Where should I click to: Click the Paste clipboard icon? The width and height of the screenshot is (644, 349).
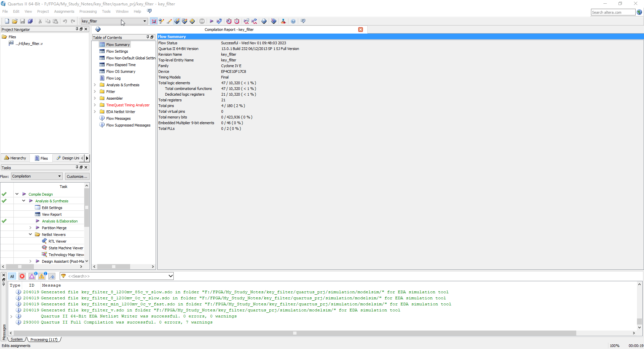point(55,21)
